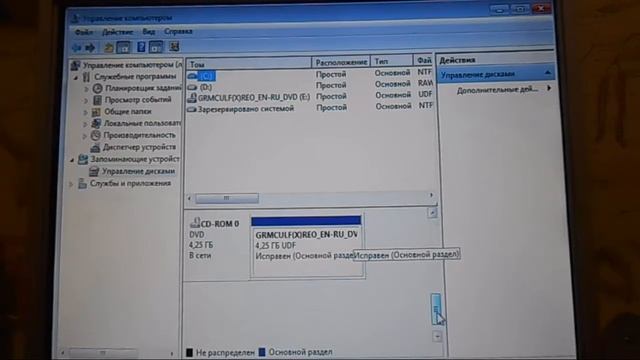Open the Вид menu
This screenshot has width=640, height=360.
[149, 31]
